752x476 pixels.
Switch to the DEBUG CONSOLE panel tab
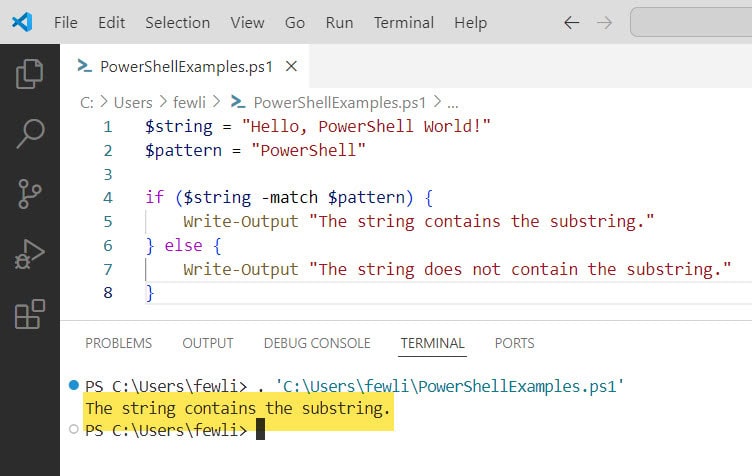pyautogui.click(x=317, y=343)
